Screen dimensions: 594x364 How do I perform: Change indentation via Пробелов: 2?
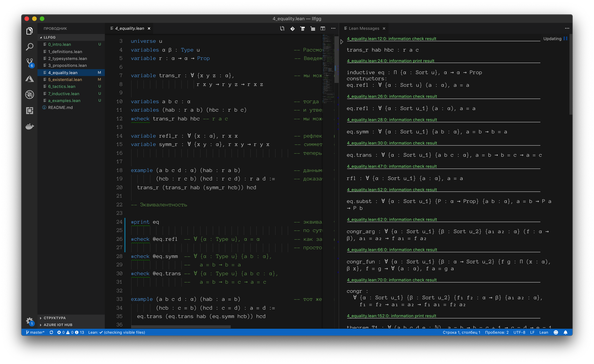(x=497, y=332)
